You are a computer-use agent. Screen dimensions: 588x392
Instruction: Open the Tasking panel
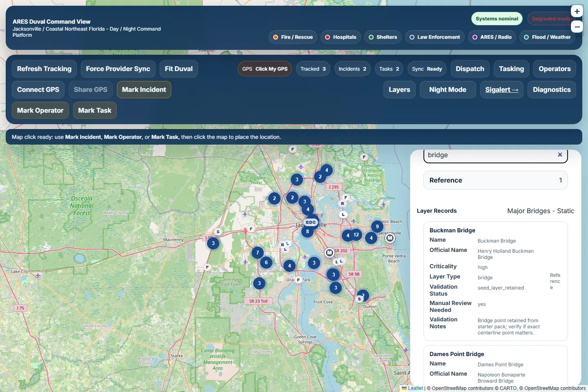511,69
